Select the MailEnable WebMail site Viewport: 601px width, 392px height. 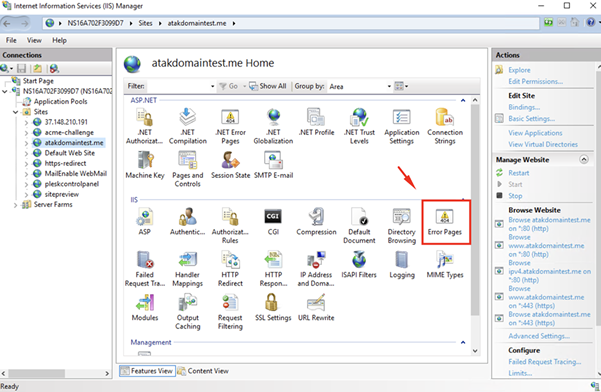76,174
